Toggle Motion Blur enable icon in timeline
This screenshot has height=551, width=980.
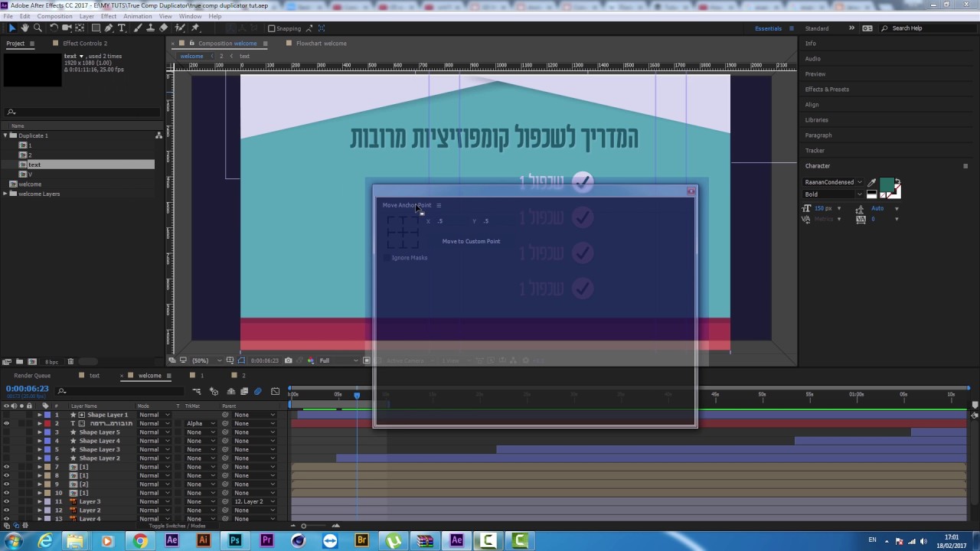tap(257, 392)
